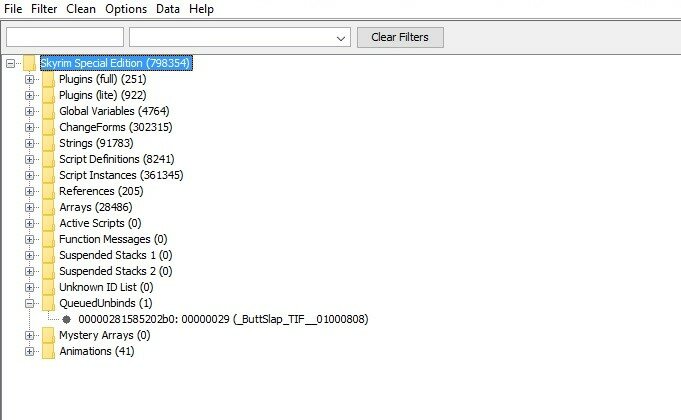Expand the Script Definitions node
The height and width of the screenshot is (420, 681).
pos(29,159)
